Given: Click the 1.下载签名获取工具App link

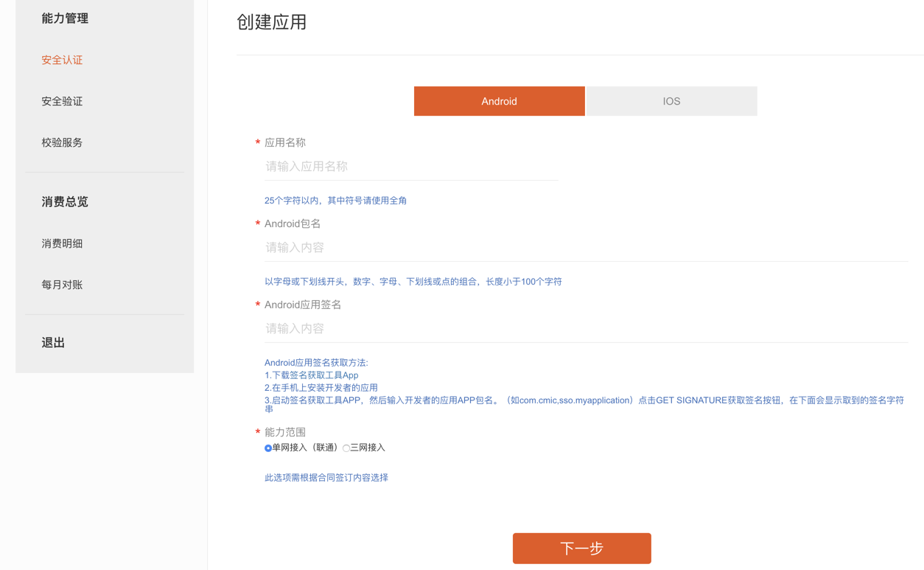Looking at the screenshot, I should [312, 375].
